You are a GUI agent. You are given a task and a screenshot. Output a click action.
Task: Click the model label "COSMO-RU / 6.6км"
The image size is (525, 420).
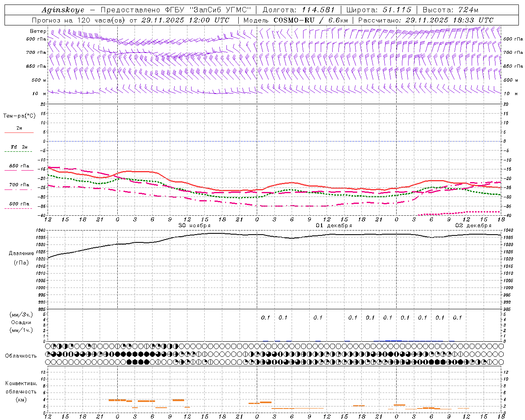(x=311, y=20)
